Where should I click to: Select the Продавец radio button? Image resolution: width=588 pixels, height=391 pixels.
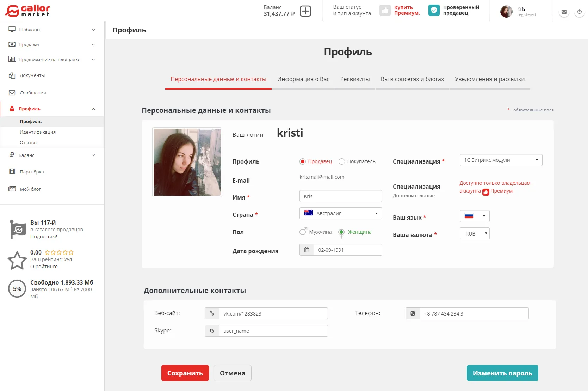tap(302, 161)
